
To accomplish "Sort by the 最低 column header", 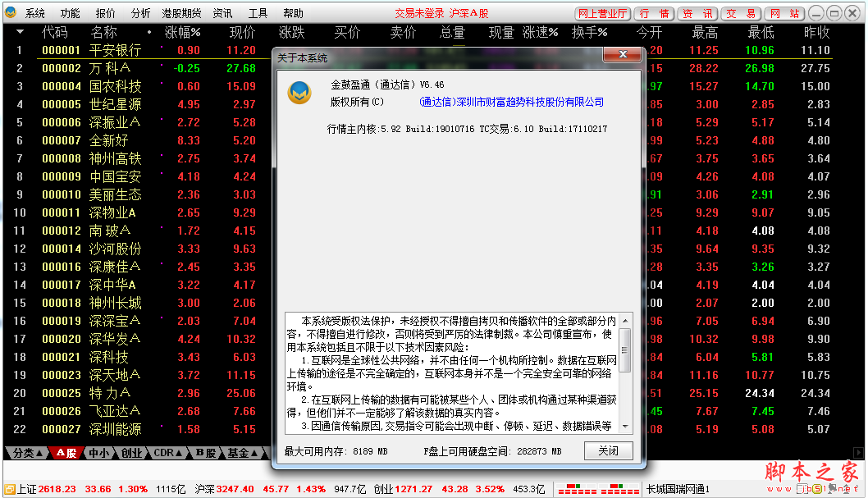I will click(x=761, y=33).
